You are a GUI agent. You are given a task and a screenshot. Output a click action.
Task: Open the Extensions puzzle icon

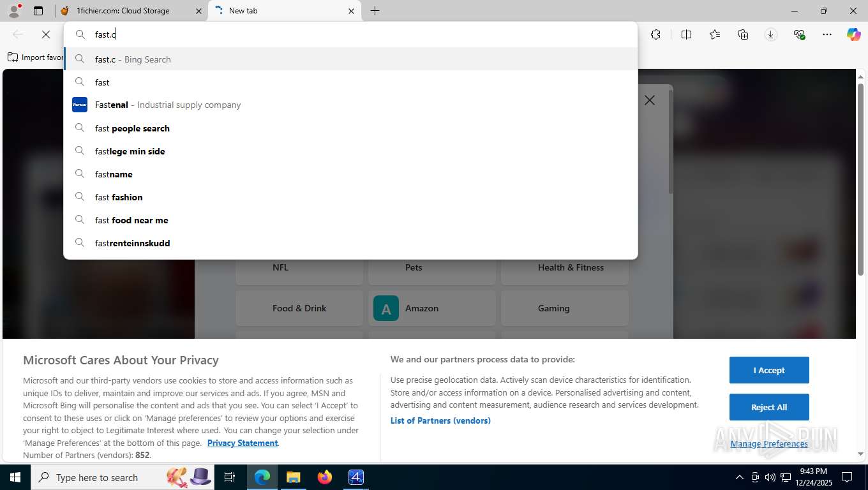tap(655, 34)
